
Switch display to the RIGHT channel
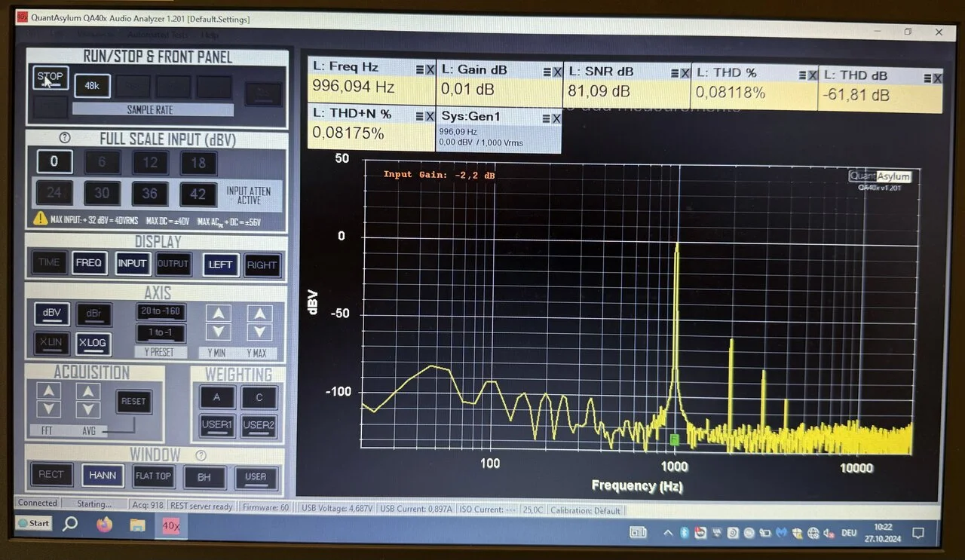pyautogui.click(x=262, y=265)
